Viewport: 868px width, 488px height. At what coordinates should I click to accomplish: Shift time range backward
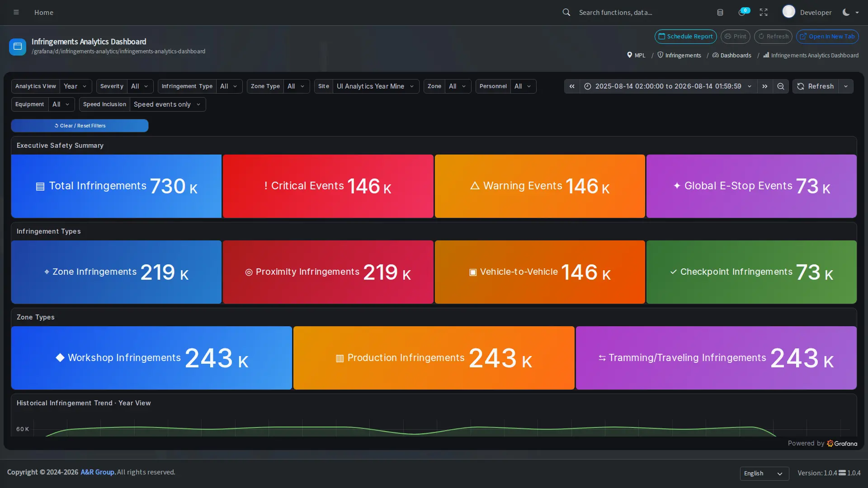click(572, 86)
